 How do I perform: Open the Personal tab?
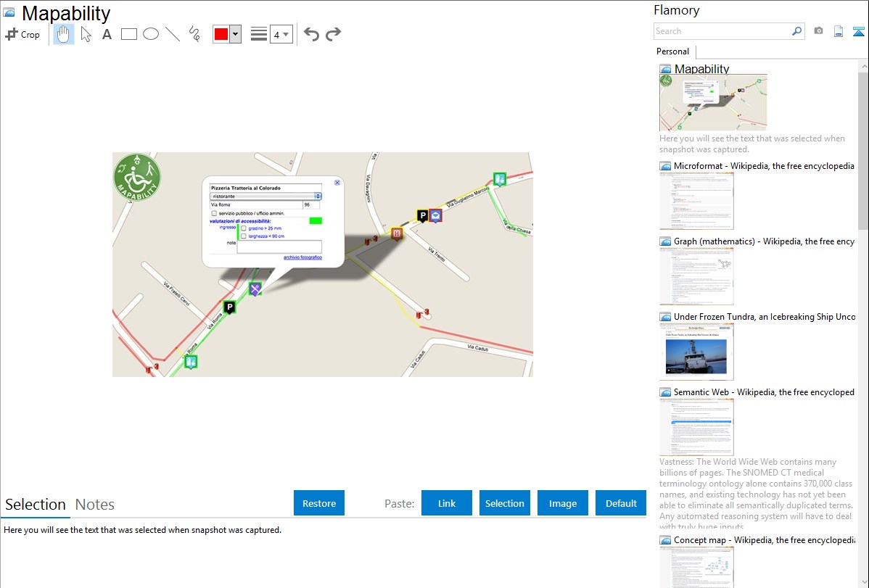click(x=672, y=51)
